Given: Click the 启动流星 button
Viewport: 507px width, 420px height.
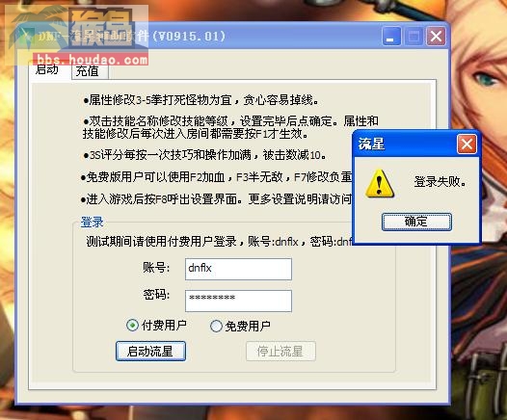Looking at the screenshot, I should point(150,352).
